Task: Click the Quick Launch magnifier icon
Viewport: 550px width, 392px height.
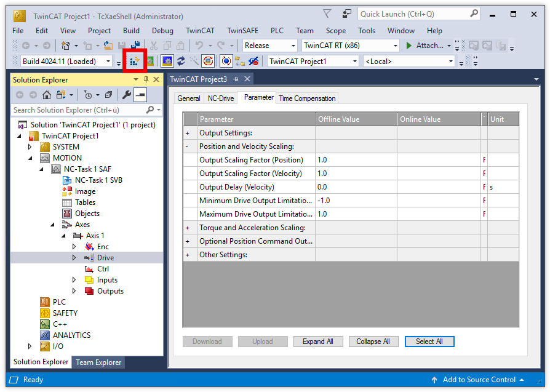Action: pos(474,14)
